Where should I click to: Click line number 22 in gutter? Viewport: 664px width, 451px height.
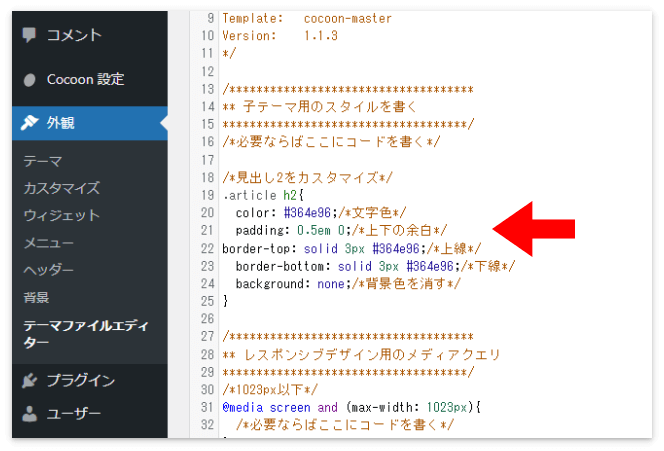pos(208,248)
